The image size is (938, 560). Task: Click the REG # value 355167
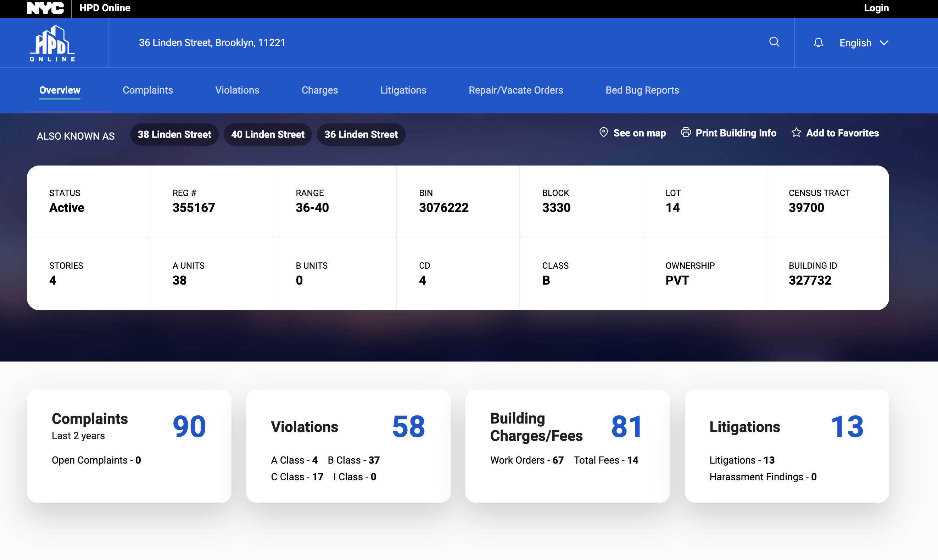194,208
